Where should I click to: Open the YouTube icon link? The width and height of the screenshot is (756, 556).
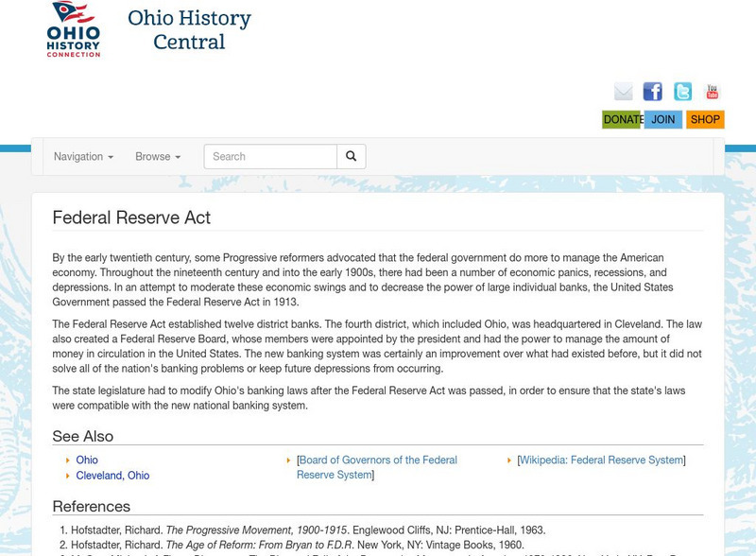[713, 91]
